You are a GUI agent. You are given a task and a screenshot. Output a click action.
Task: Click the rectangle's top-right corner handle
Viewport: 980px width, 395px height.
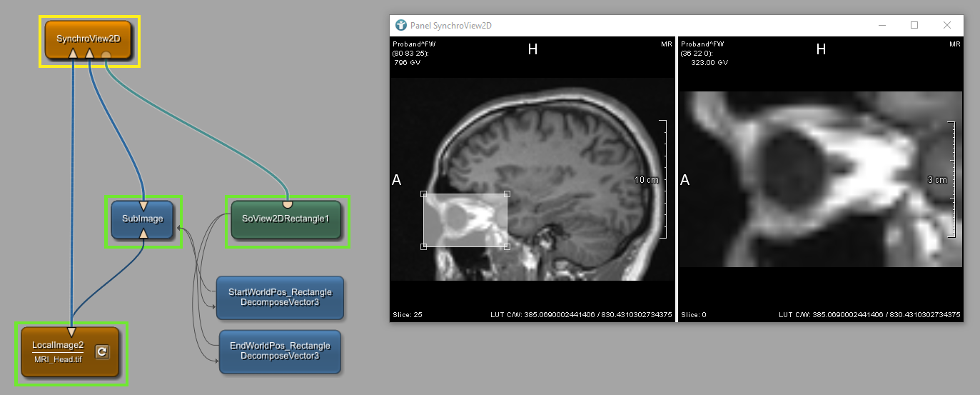[x=507, y=194]
